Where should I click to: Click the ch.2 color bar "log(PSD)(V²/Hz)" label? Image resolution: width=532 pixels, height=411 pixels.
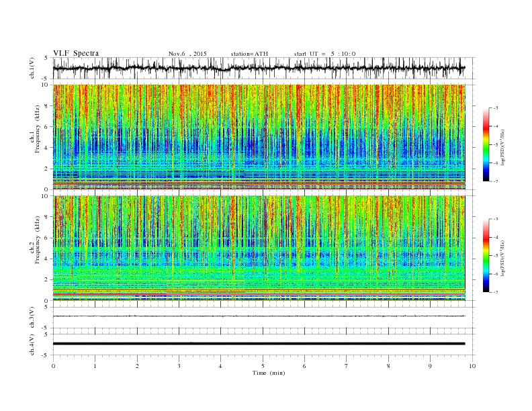click(x=503, y=257)
